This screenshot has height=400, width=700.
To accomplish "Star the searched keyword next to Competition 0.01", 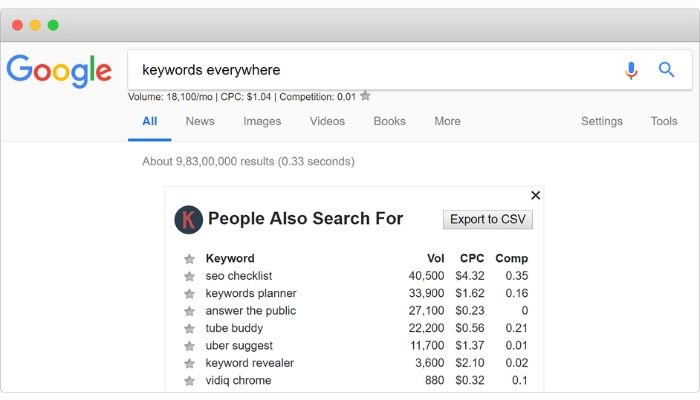I will coord(365,96).
